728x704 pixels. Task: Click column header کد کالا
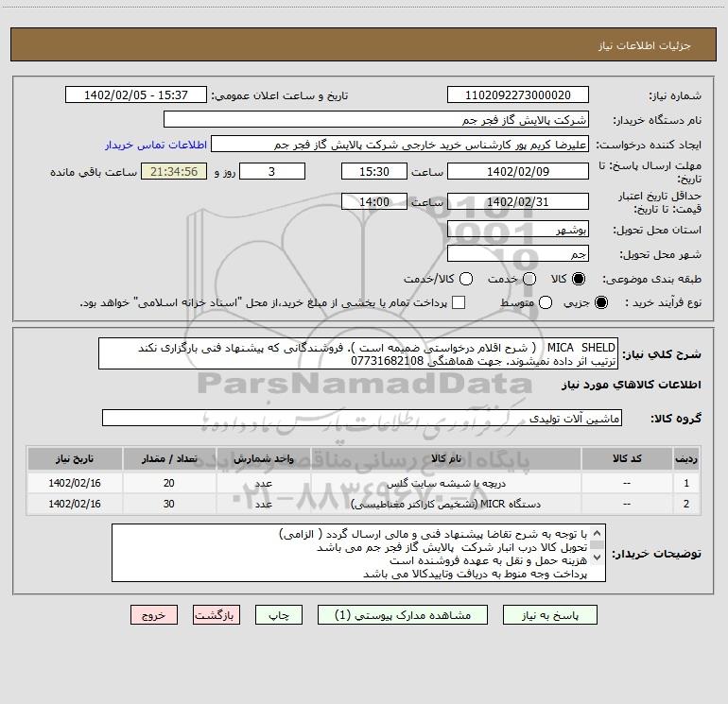(627, 458)
